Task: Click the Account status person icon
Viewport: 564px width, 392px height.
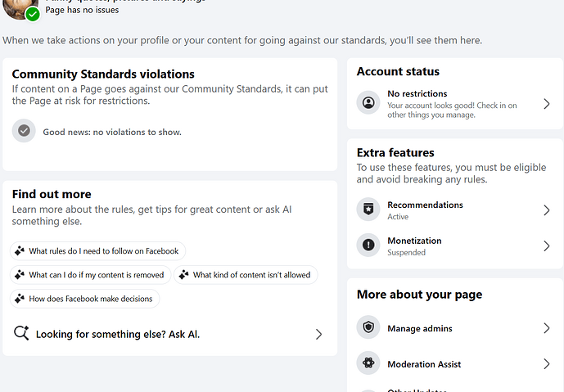Action: (369, 104)
